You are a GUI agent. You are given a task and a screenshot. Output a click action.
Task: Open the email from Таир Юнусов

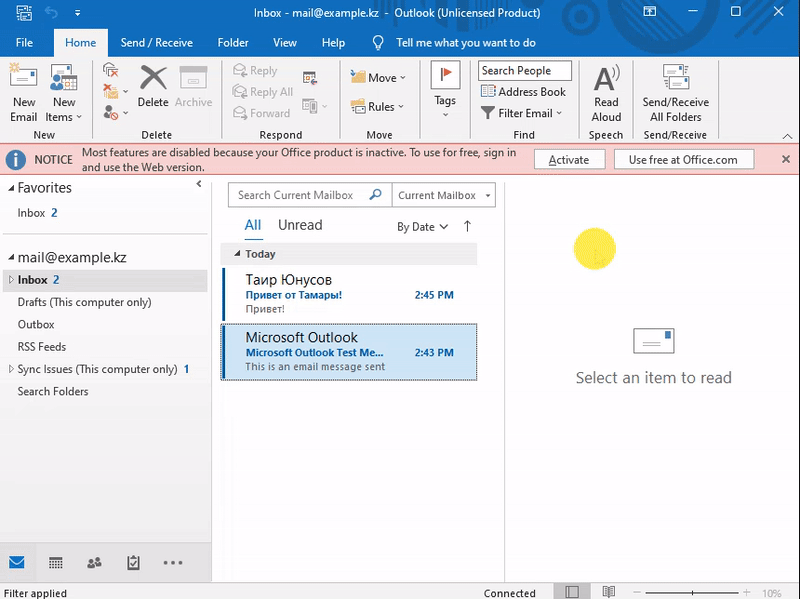pyautogui.click(x=349, y=293)
